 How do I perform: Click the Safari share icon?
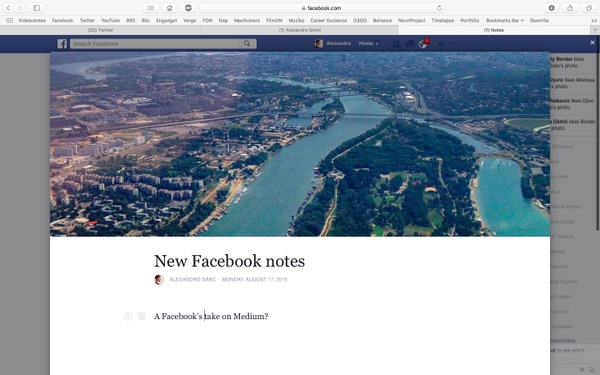pyautogui.click(x=570, y=8)
